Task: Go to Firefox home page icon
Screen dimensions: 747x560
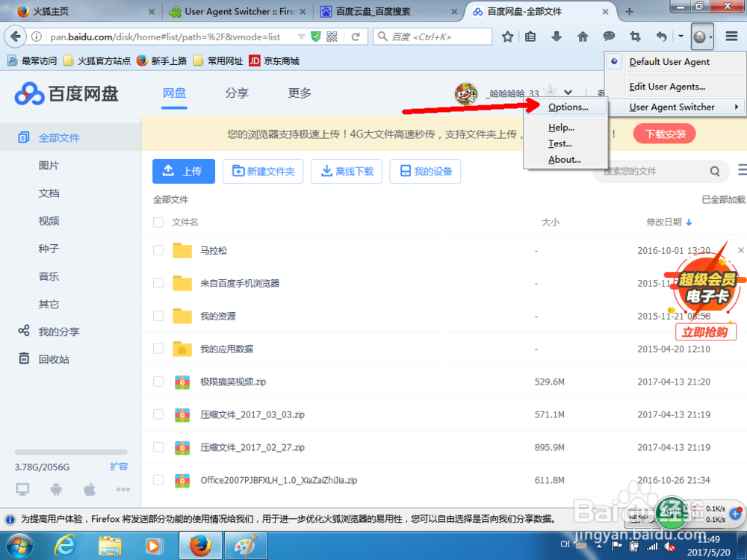Action: point(582,37)
